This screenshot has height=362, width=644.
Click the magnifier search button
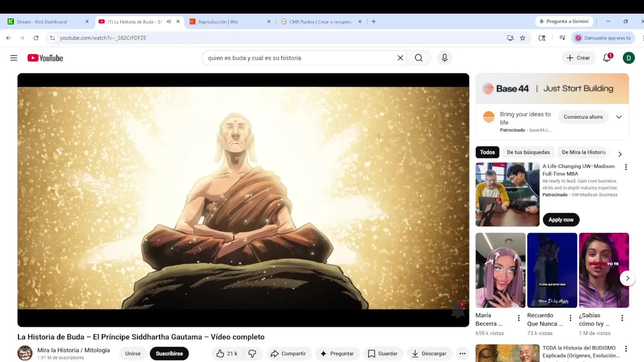419,58
